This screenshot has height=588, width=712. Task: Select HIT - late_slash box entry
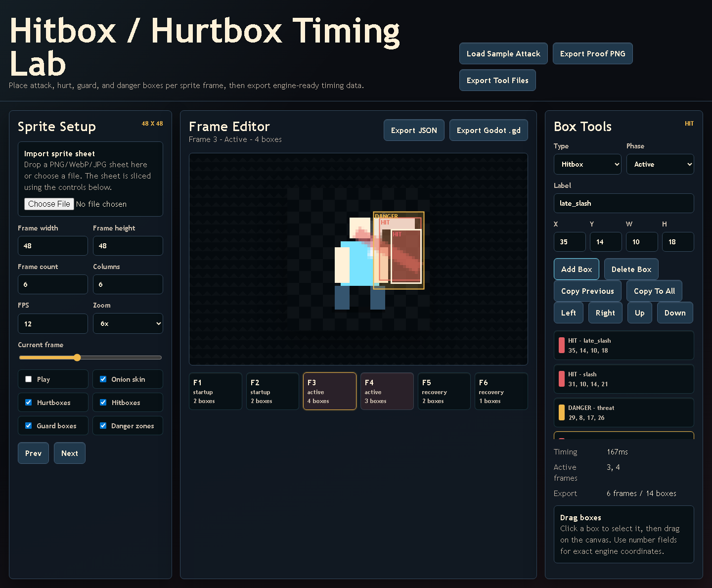tap(624, 345)
